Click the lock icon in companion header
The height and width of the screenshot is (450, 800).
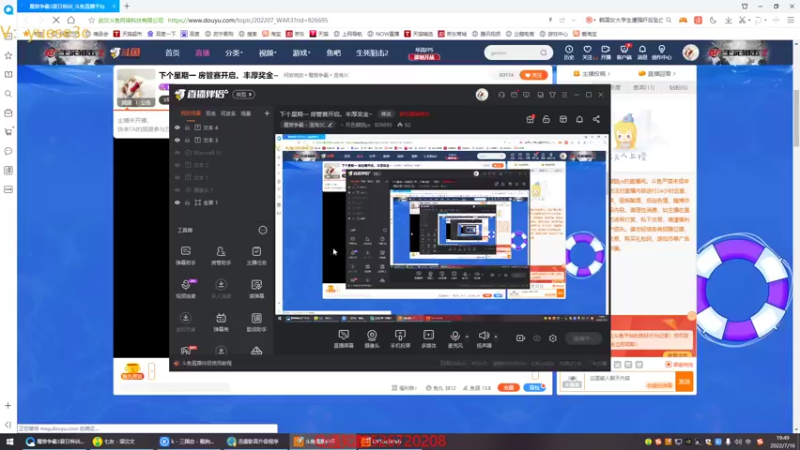point(546,119)
